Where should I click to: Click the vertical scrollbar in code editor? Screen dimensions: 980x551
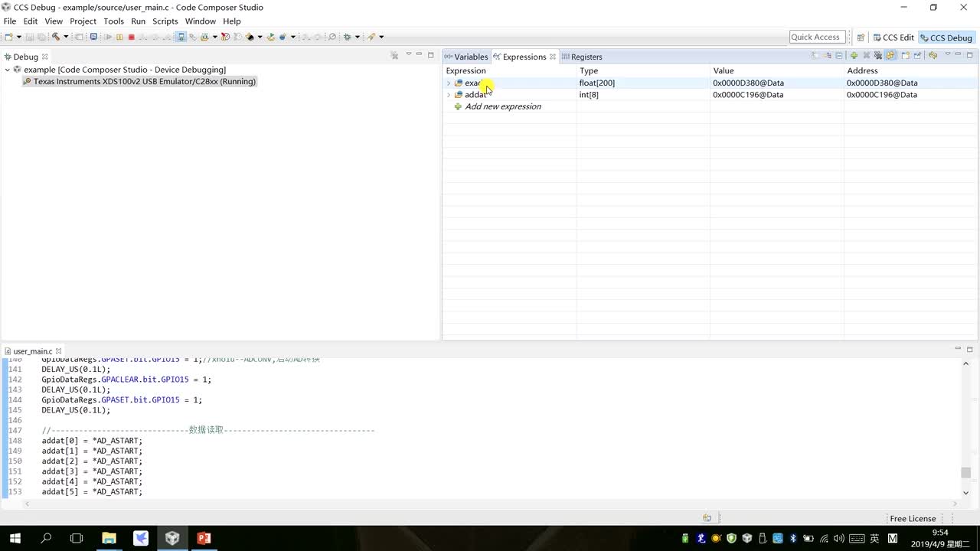[x=965, y=472]
